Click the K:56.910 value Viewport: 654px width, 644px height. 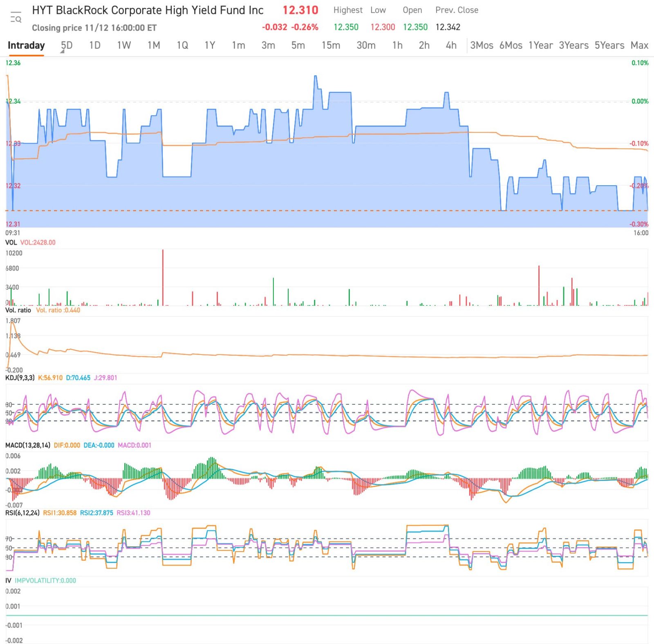pyautogui.click(x=50, y=378)
